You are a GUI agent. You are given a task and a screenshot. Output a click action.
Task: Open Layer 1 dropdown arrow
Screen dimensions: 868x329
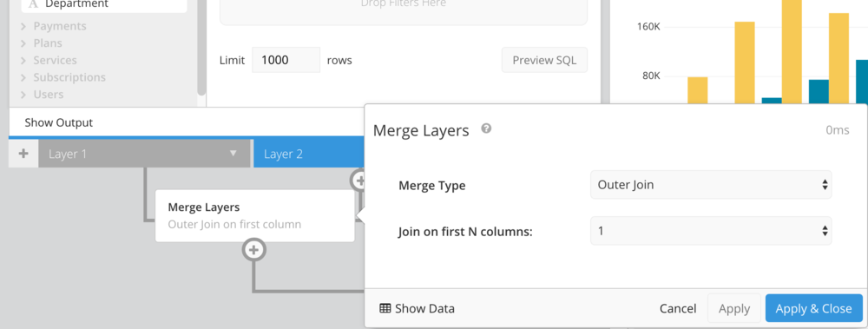pyautogui.click(x=233, y=154)
